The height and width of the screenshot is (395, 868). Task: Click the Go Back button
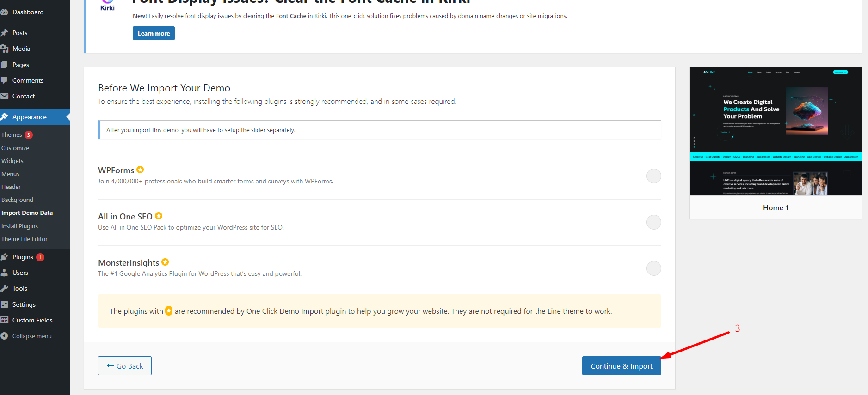(x=125, y=365)
